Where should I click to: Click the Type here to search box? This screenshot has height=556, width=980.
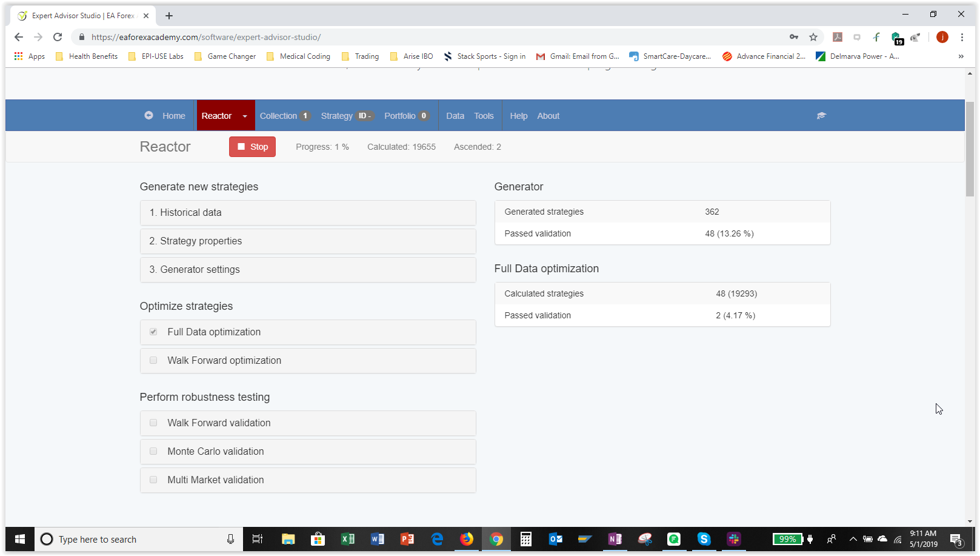coord(139,539)
